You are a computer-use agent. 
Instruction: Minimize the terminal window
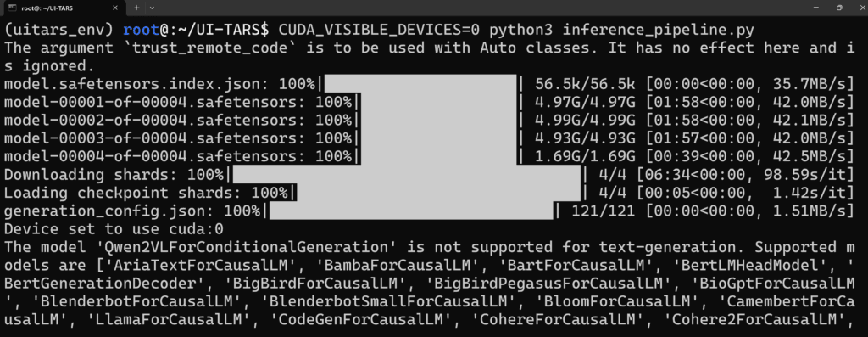816,8
